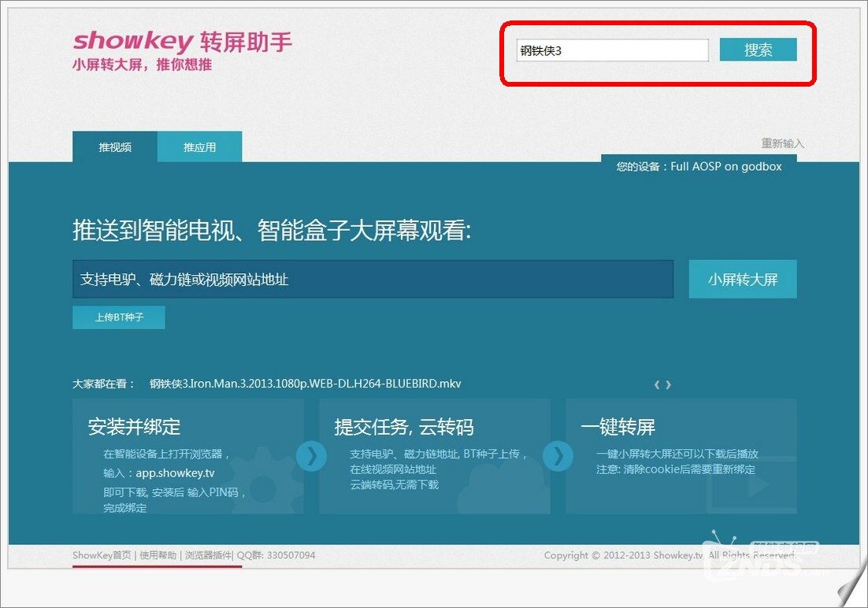Screen dimensions: 868x608
Task: Click the 小屏转大屏 button
Action: (x=742, y=279)
